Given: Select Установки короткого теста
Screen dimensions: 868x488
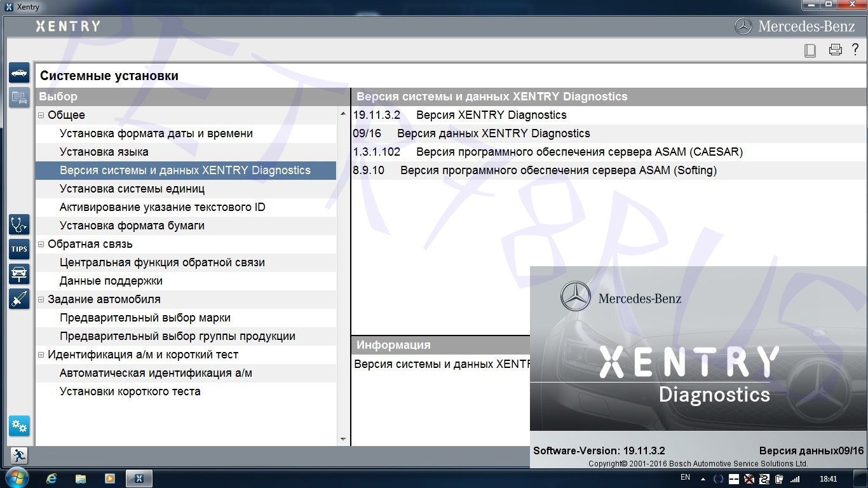Looking at the screenshot, I should coord(186,391).
